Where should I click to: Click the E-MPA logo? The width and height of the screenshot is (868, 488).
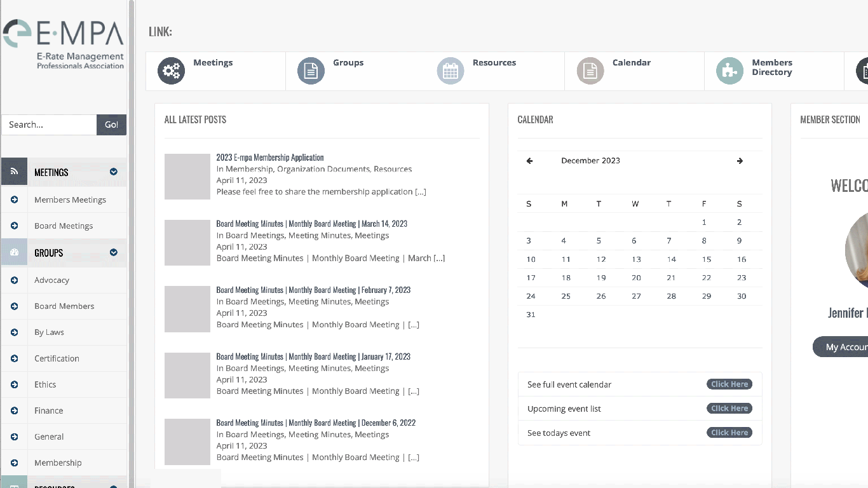64,43
